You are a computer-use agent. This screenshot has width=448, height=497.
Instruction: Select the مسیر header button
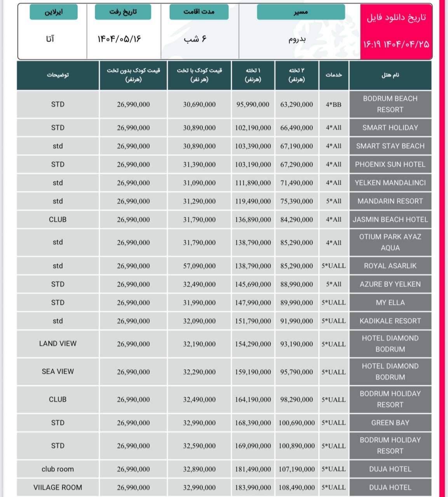(301, 12)
